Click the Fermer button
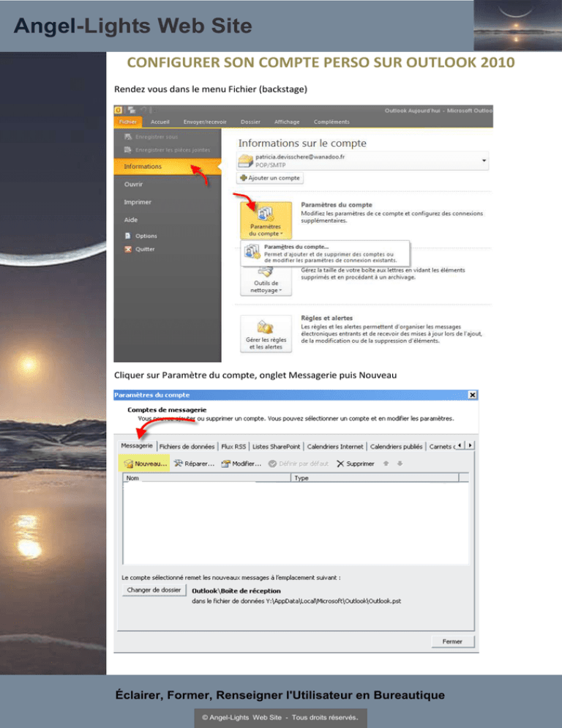 [x=452, y=641]
